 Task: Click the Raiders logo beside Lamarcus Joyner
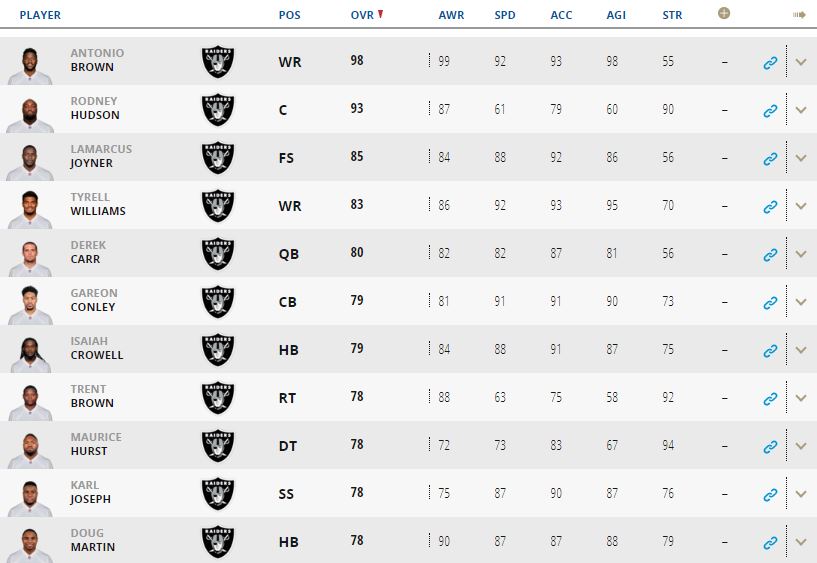[218, 158]
